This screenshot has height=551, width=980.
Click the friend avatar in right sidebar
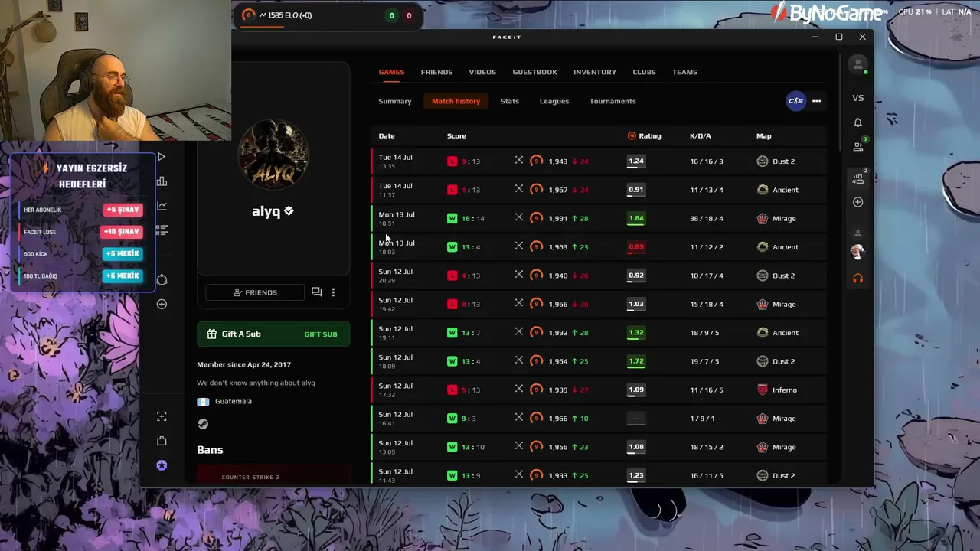tap(857, 251)
